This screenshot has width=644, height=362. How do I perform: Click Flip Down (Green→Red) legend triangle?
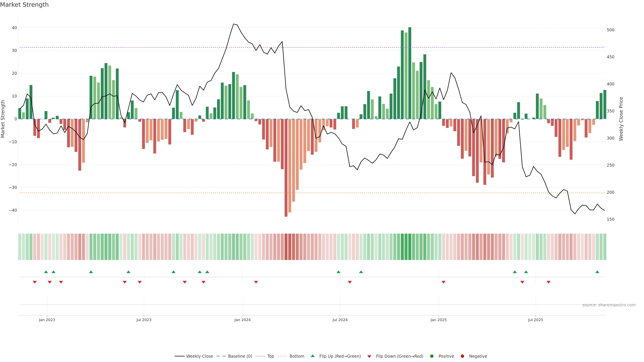(369, 356)
